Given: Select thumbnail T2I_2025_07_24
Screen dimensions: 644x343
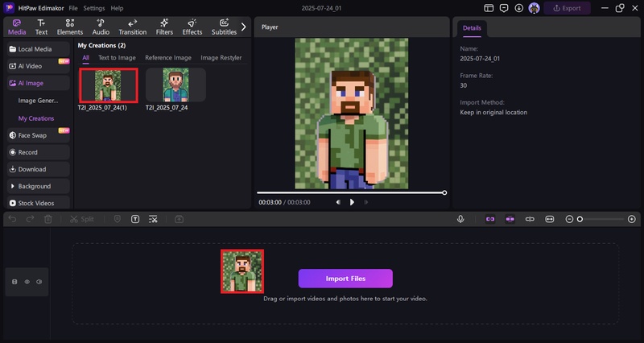Looking at the screenshot, I should pyautogui.click(x=175, y=85).
